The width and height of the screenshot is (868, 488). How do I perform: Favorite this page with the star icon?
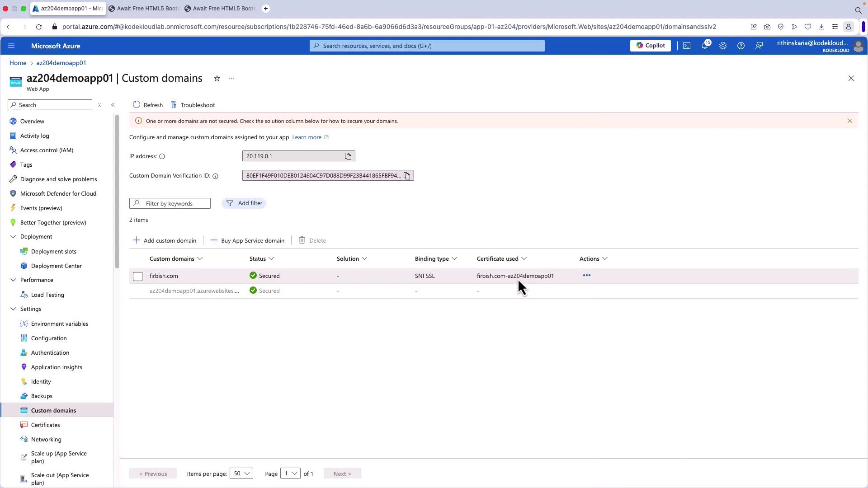pos(217,79)
